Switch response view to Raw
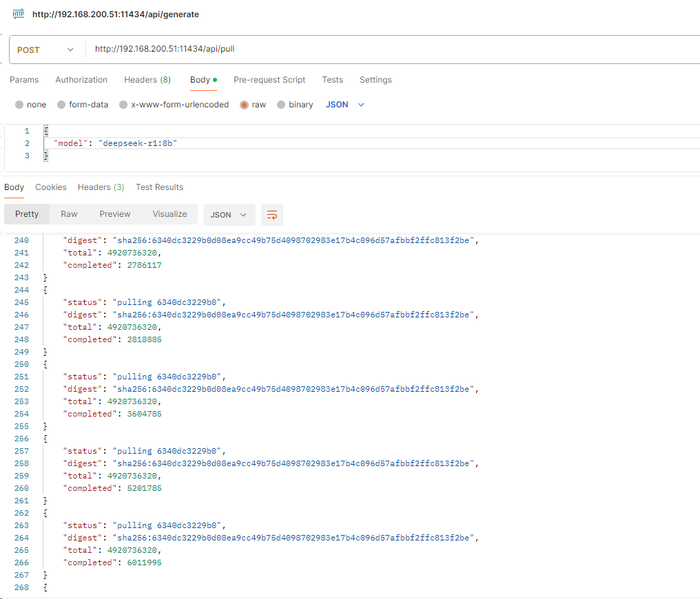The image size is (700, 599). tap(69, 214)
